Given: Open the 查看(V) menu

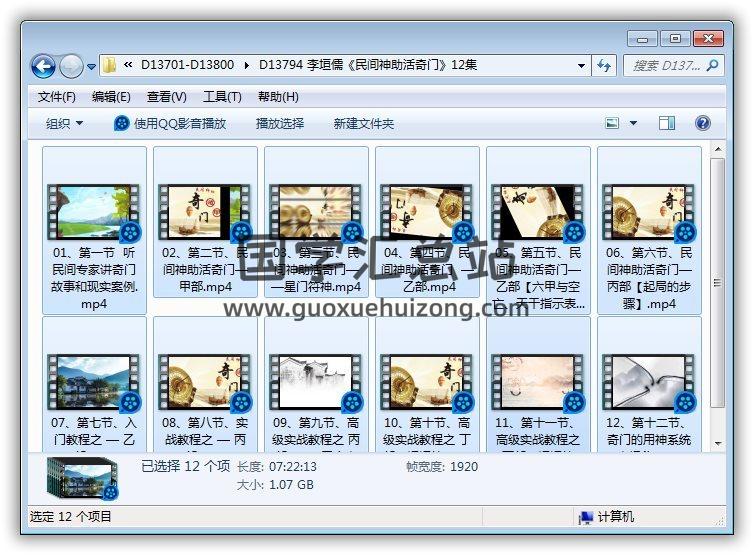Looking at the screenshot, I should pos(167,97).
